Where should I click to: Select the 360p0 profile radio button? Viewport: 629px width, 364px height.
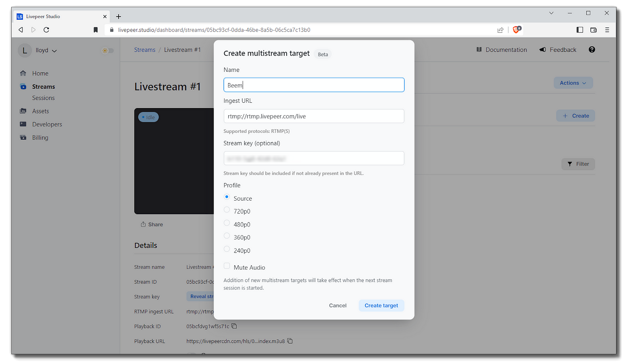coord(227,236)
